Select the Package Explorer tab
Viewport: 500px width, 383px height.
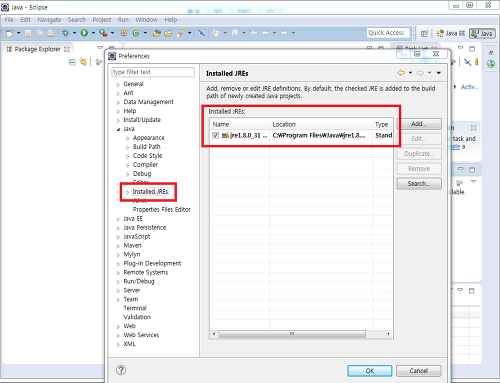point(38,49)
